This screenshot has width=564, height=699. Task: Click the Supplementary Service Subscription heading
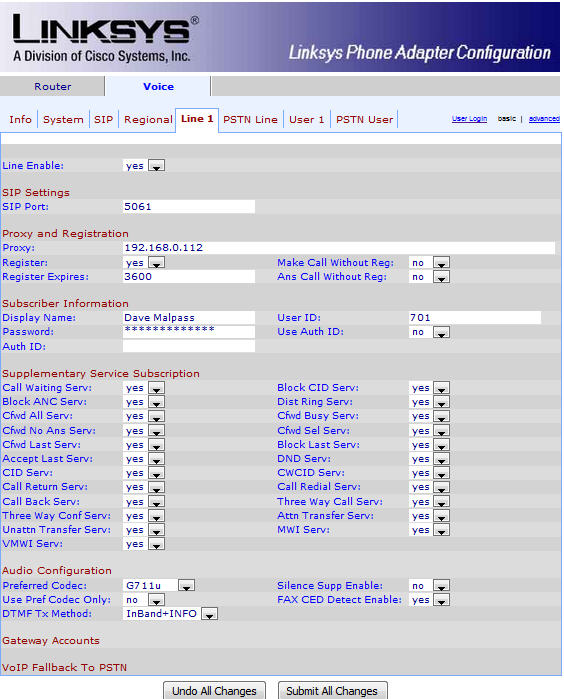tap(101, 374)
